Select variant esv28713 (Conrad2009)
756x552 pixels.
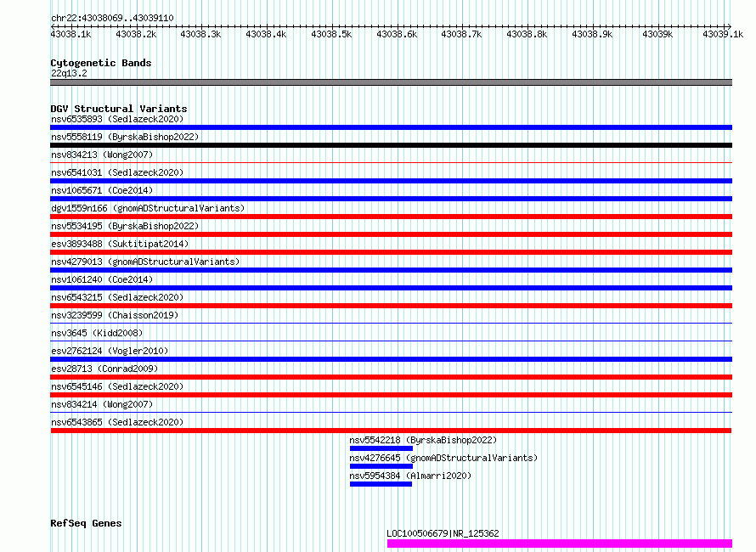pyautogui.click(x=104, y=369)
